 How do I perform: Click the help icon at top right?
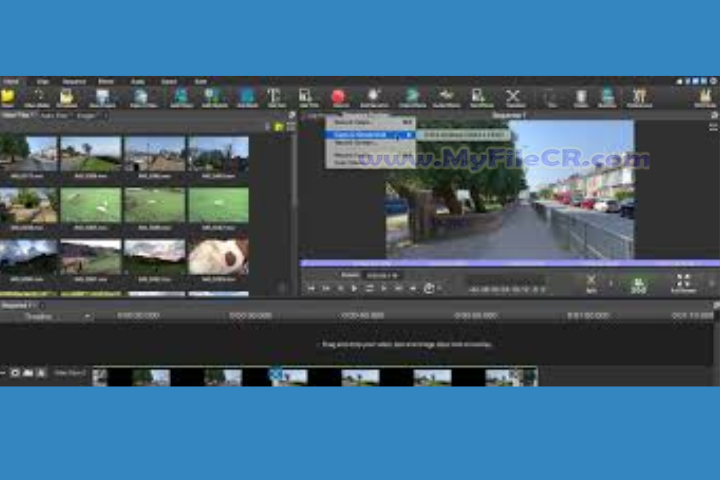[713, 81]
